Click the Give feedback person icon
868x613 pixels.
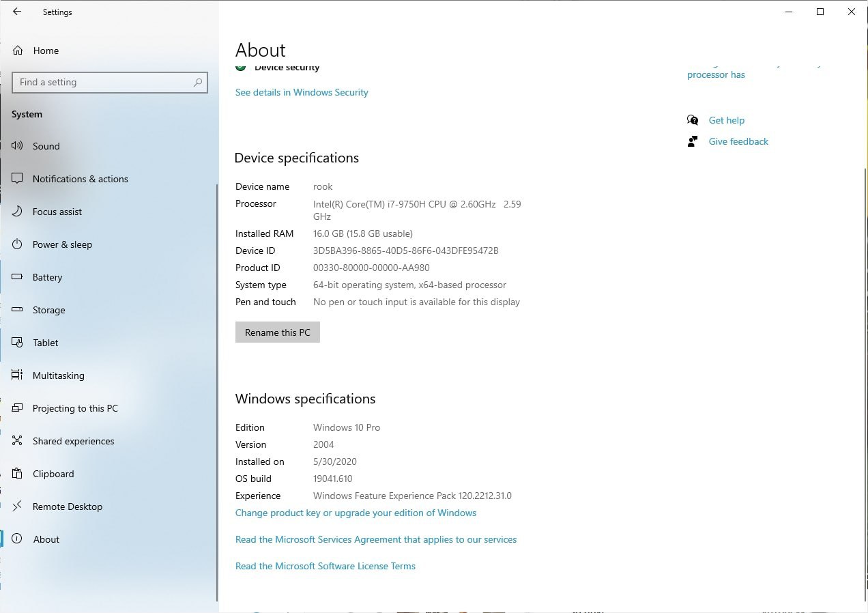(x=693, y=141)
